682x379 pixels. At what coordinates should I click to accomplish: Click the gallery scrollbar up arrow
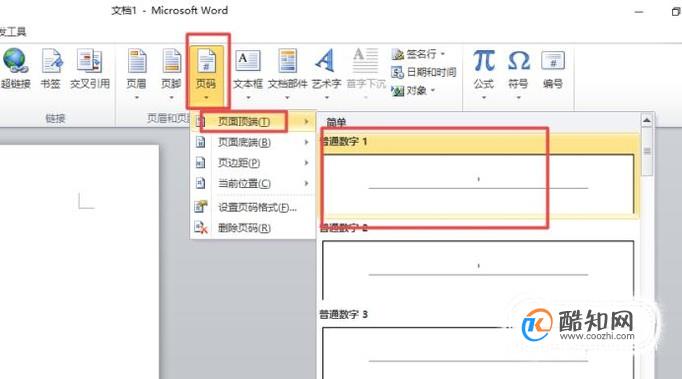647,121
